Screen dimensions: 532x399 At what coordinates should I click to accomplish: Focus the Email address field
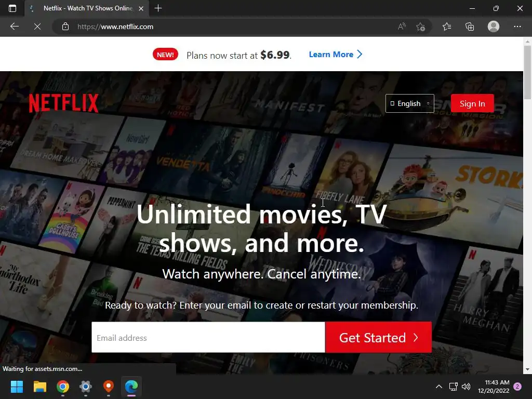click(x=208, y=337)
